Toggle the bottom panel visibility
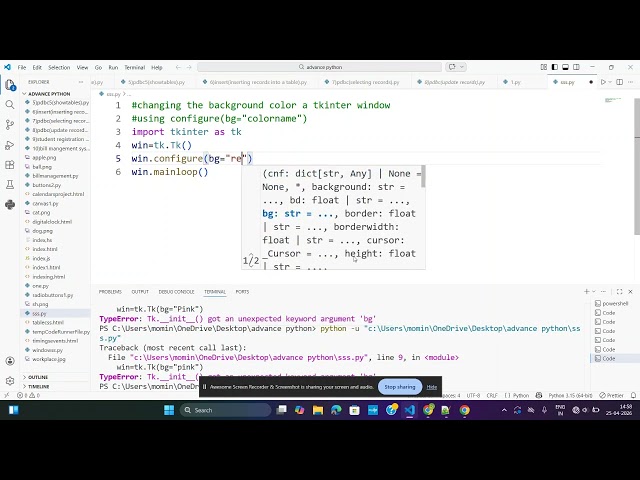This screenshot has height=480, width=640. pos(566,67)
